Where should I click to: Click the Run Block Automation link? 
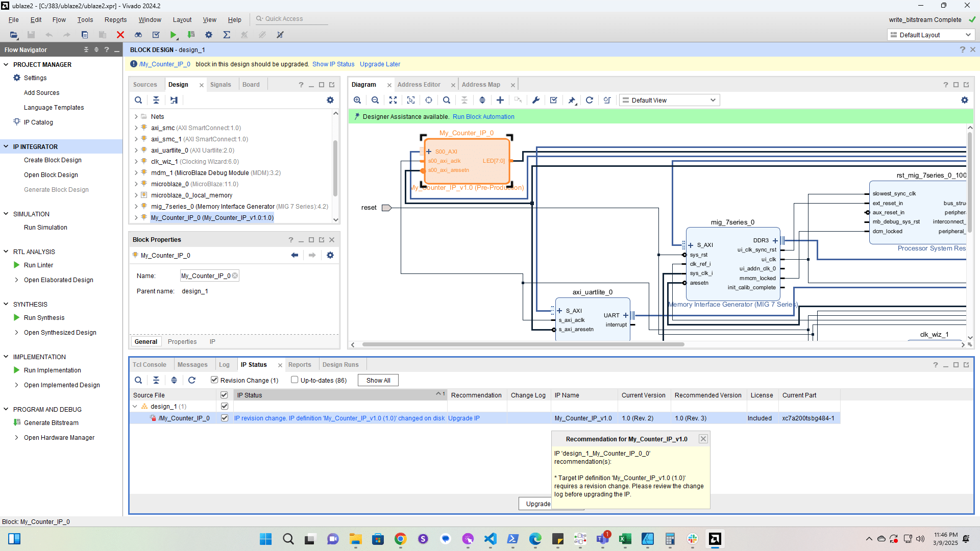(483, 117)
